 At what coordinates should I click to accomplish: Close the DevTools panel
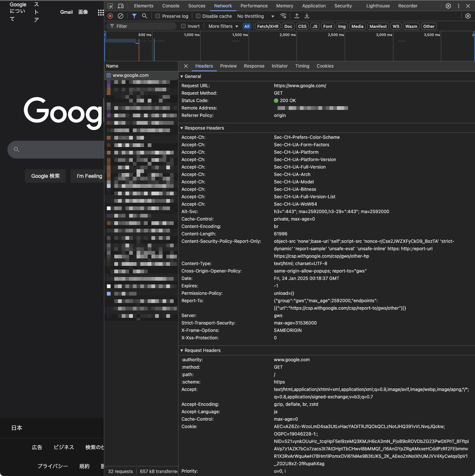tap(468, 6)
